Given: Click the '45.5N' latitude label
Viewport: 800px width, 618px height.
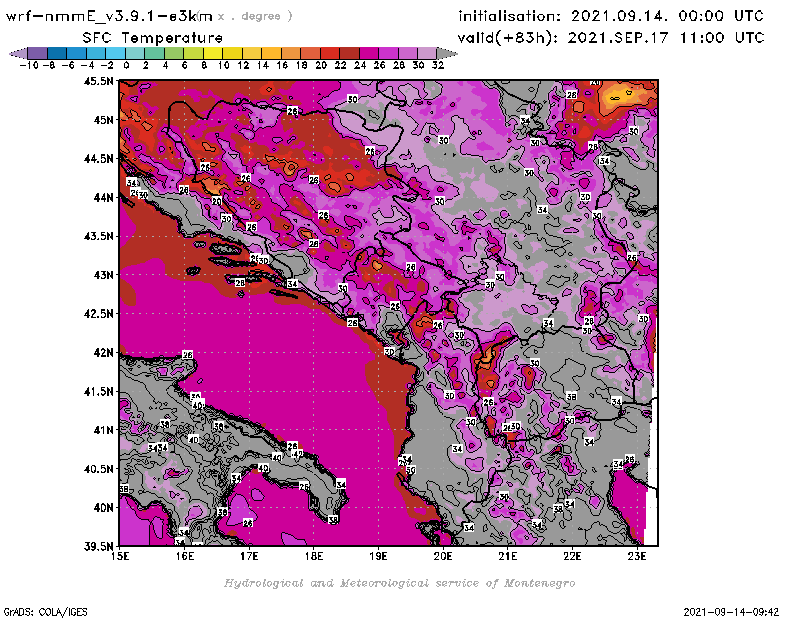Looking at the screenshot, I should pos(99,81).
